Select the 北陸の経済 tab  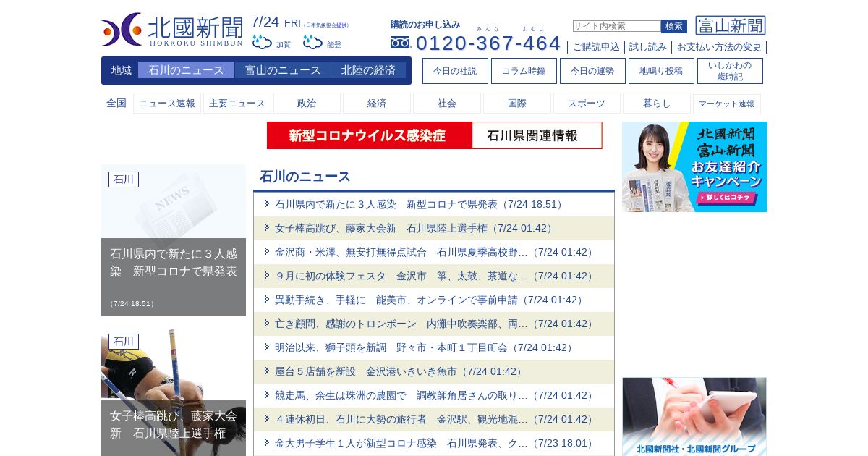coord(368,70)
